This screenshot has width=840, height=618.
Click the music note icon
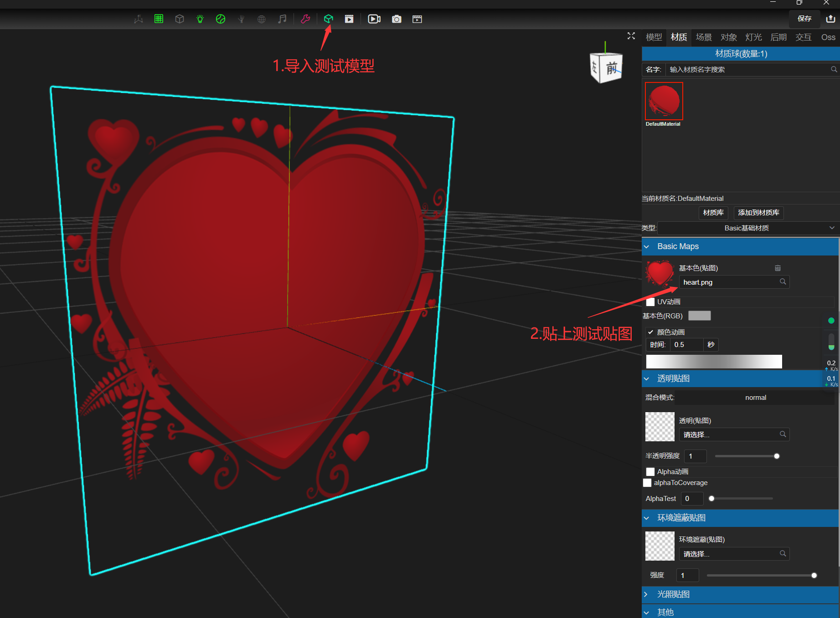click(283, 19)
